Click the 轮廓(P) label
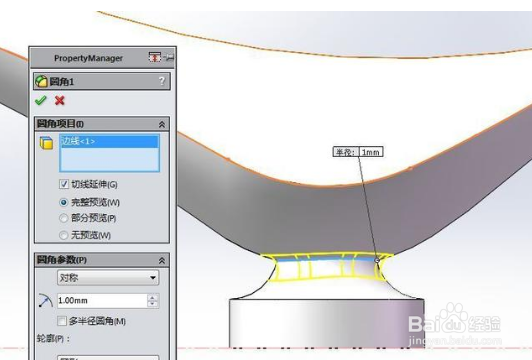This screenshot has height=360, width=532. pos(53,338)
